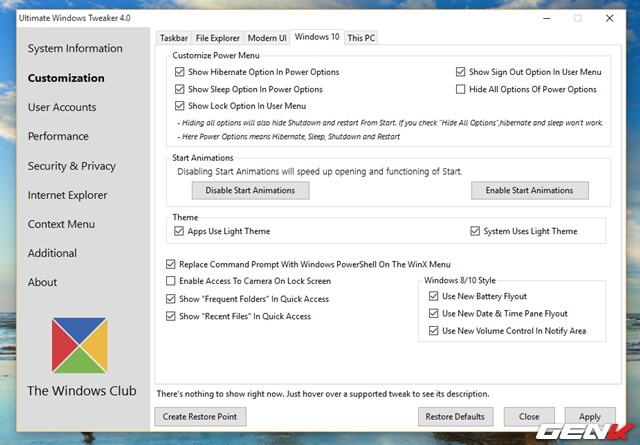Enable Access To Camera On Lock Screen

(x=171, y=281)
